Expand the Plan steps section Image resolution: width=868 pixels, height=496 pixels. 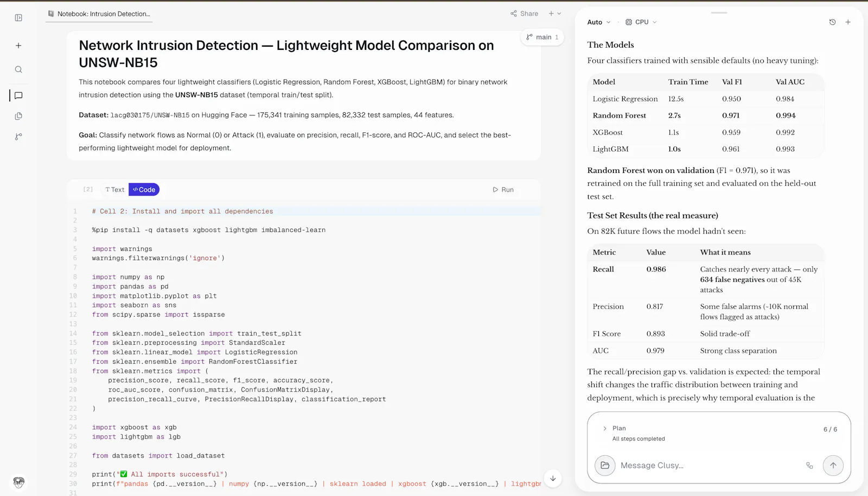pos(605,428)
